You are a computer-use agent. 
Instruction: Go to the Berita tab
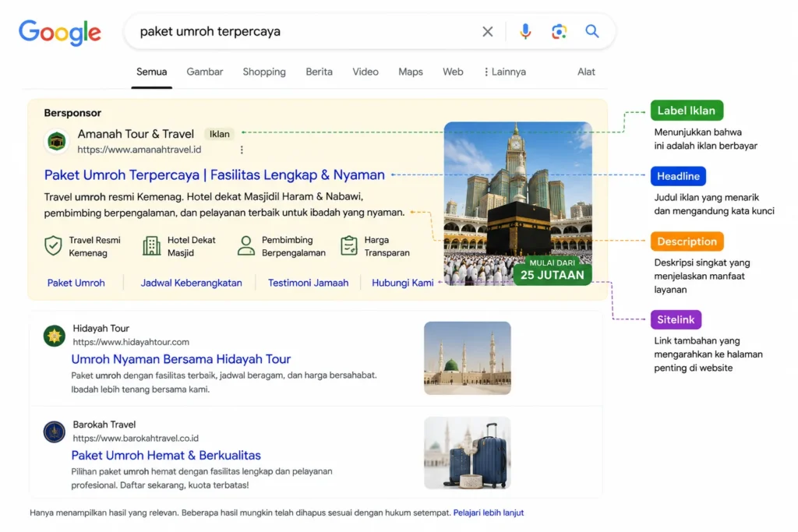pyautogui.click(x=319, y=72)
